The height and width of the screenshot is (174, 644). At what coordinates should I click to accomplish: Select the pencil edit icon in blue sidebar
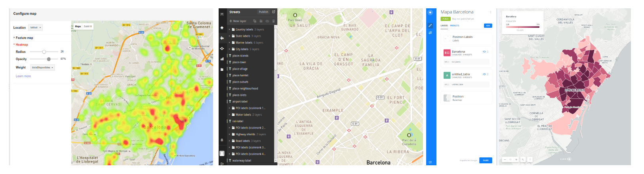tap(431, 25)
